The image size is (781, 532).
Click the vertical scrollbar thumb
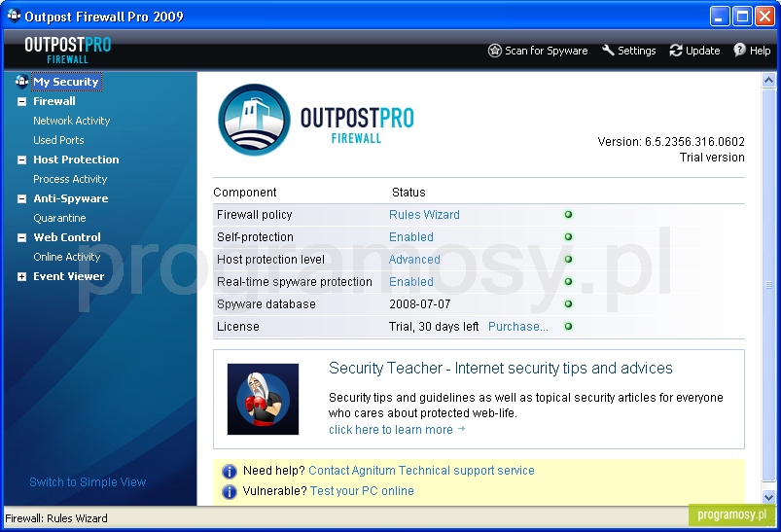coord(768,285)
